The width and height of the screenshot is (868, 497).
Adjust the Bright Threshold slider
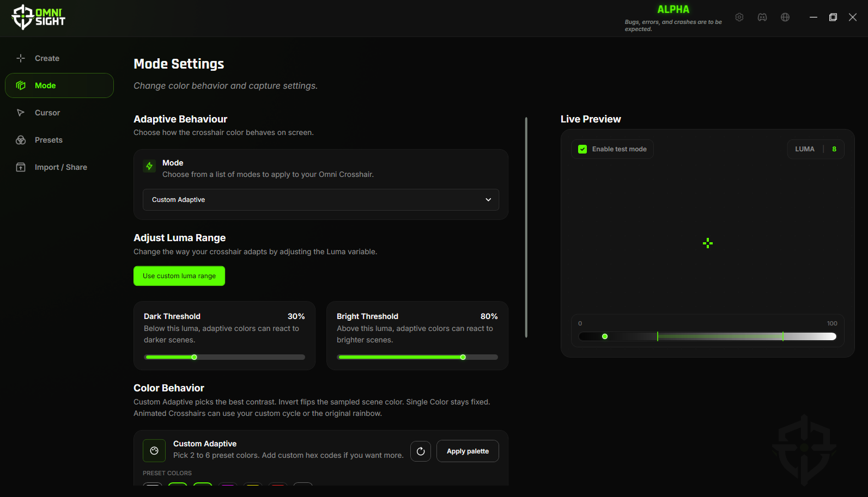tap(417, 357)
